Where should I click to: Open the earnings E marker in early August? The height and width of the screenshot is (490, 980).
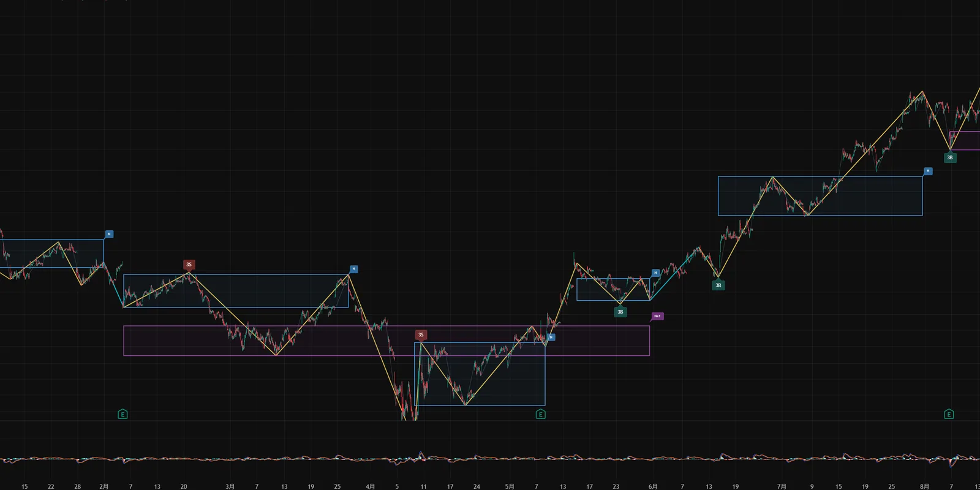pyautogui.click(x=949, y=415)
